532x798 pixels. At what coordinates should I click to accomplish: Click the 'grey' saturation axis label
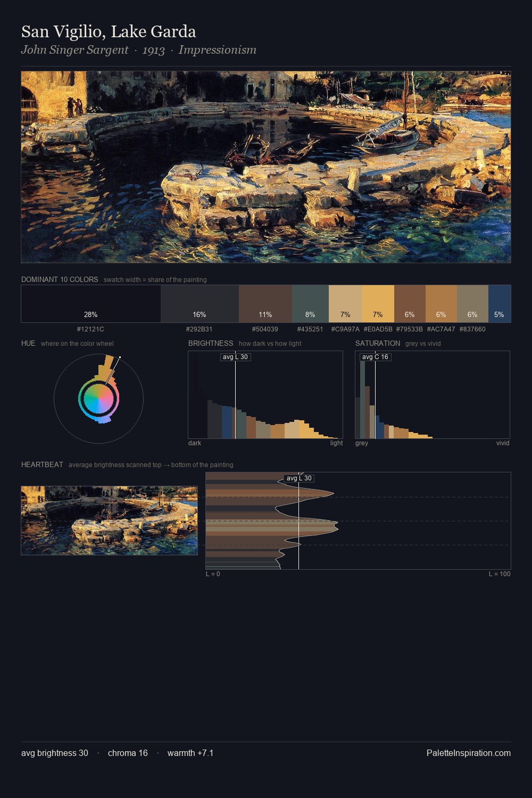[362, 443]
